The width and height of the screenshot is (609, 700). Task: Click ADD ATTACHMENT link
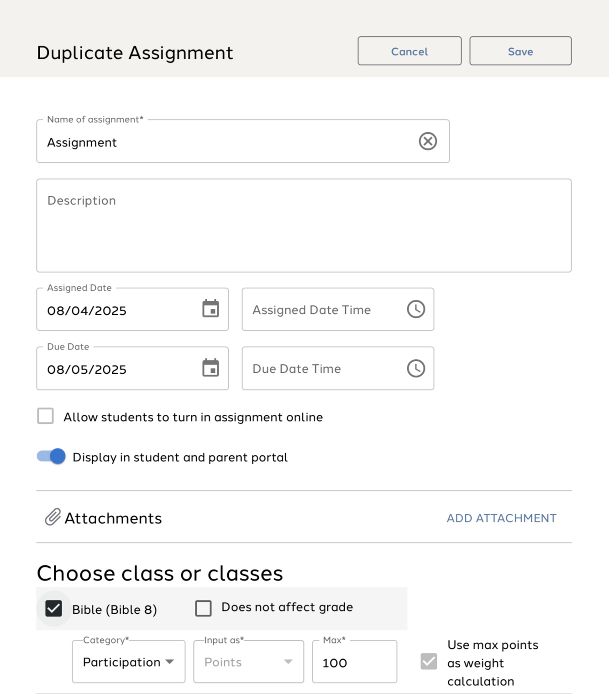pos(501,518)
